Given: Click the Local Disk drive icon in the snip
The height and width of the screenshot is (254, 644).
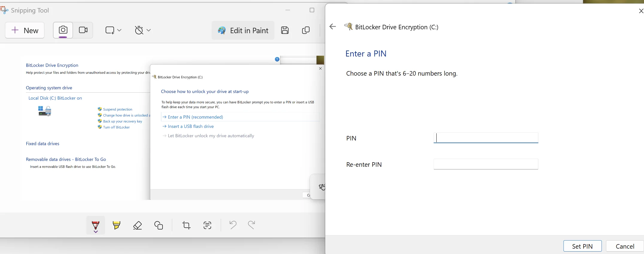Looking at the screenshot, I should pos(45,111).
